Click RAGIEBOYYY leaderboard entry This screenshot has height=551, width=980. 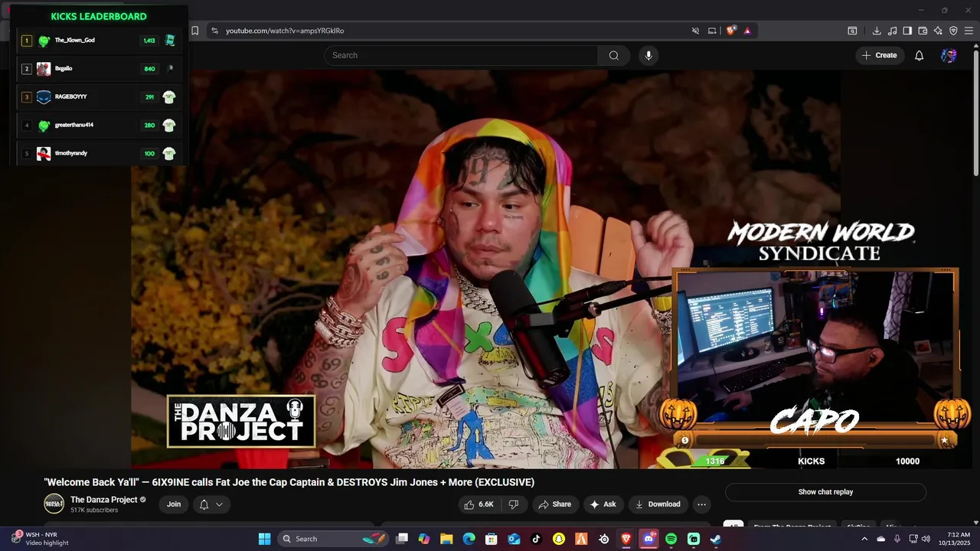[100, 97]
